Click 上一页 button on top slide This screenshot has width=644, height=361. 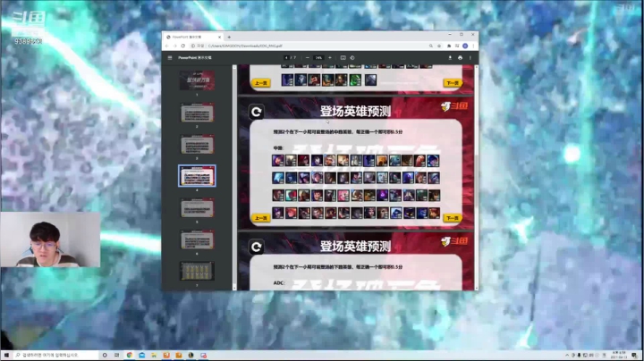pos(261,83)
